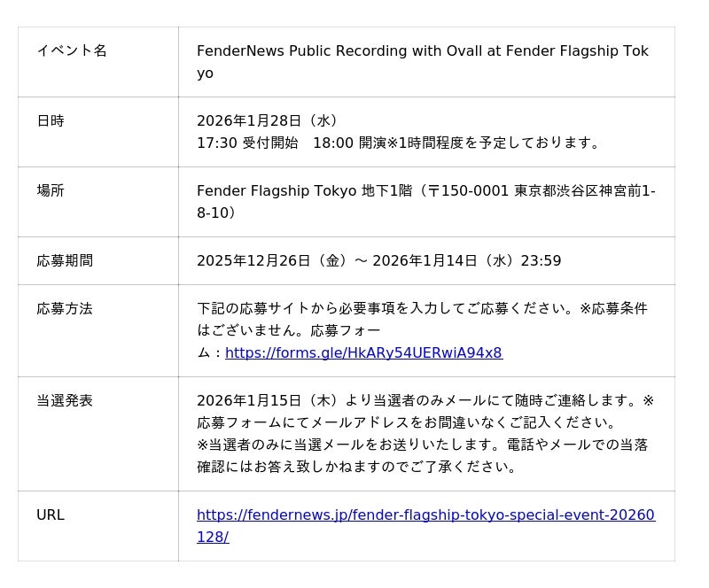Click the 当選発表 row label
The width and height of the screenshot is (709, 588).
click(x=65, y=400)
